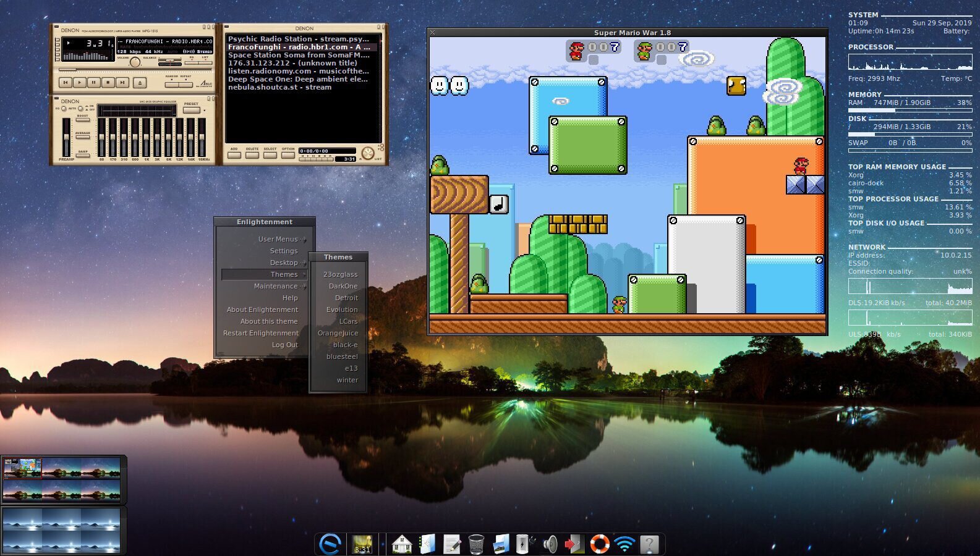The image size is (980, 556).
Task: Click the Wi-Fi network icon in dock
Action: click(x=624, y=544)
